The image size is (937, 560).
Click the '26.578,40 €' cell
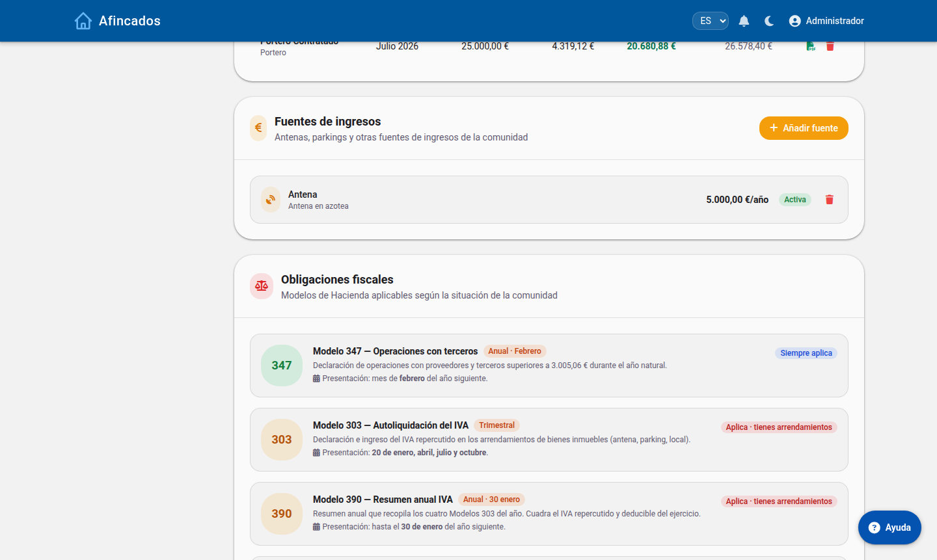point(748,46)
